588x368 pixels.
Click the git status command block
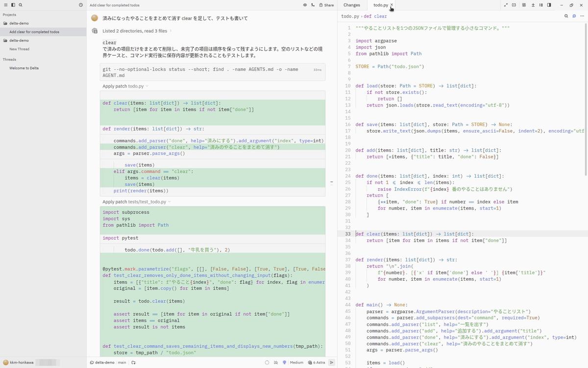coord(213,73)
